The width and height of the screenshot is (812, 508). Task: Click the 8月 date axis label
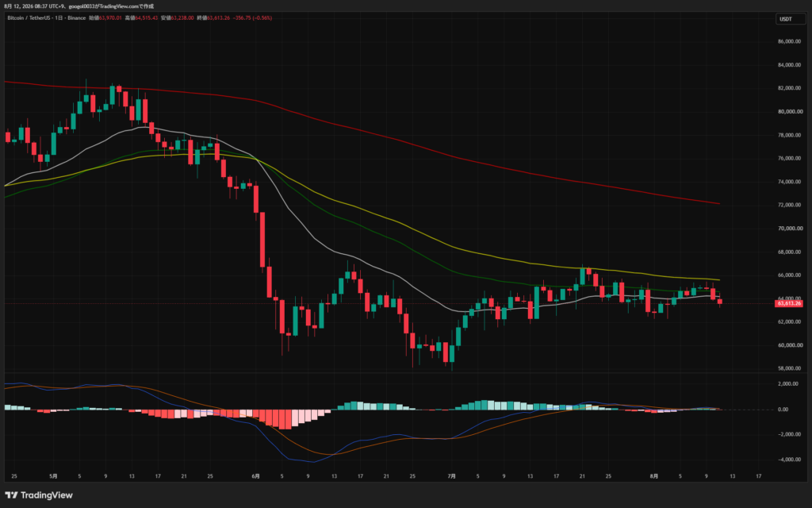(x=654, y=476)
